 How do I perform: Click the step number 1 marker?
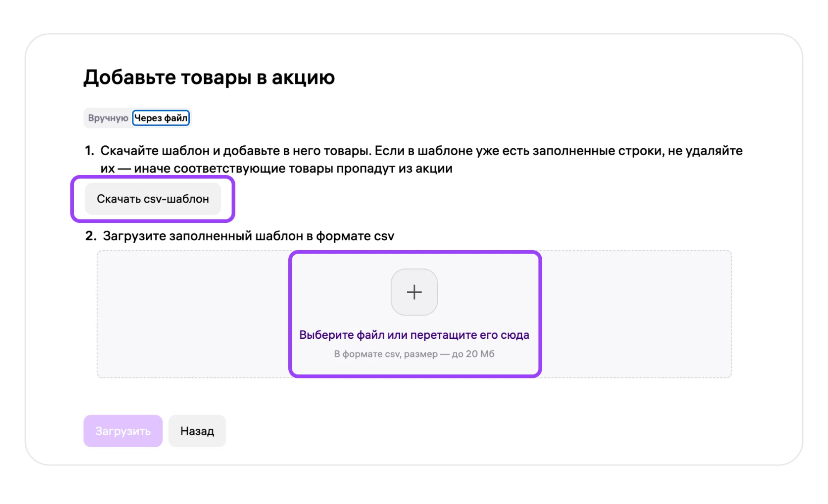(89, 151)
